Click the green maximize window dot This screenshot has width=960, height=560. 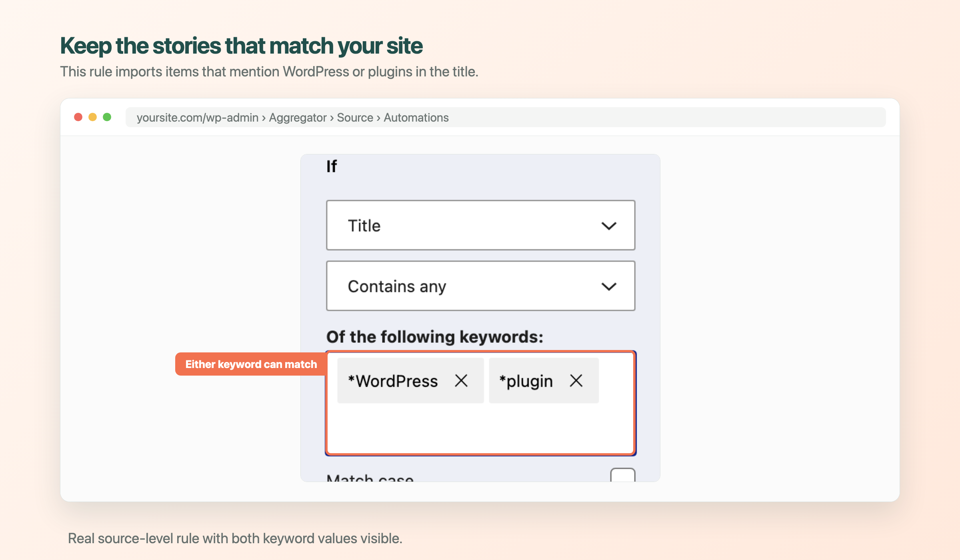click(107, 117)
